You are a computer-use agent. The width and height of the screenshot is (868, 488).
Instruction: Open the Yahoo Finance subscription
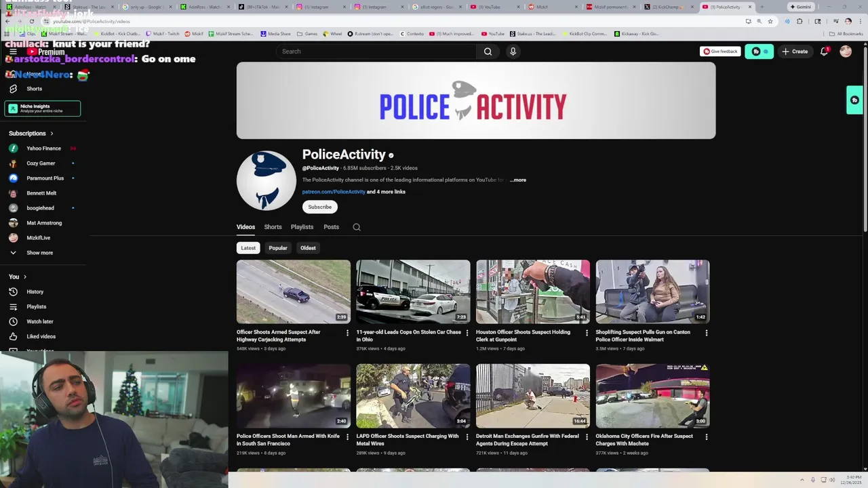pyautogui.click(x=43, y=148)
